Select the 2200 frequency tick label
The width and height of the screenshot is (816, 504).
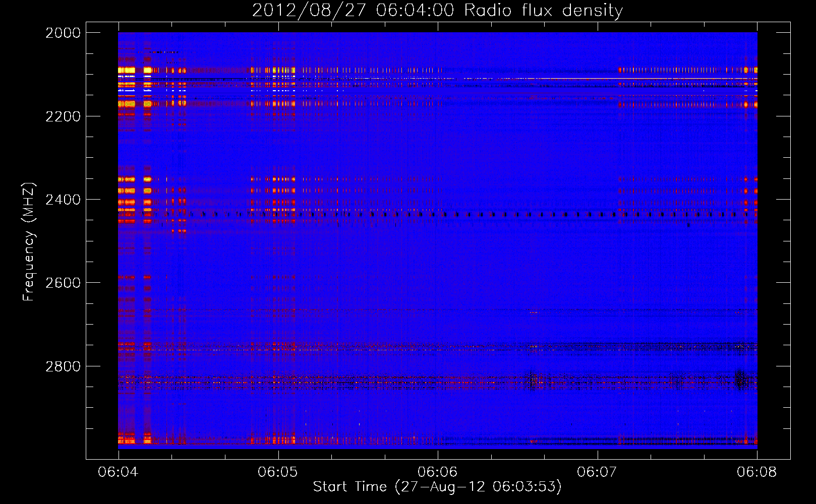(x=63, y=116)
